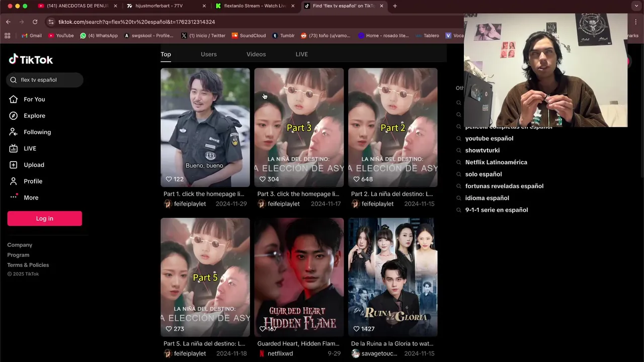Click the netflixwd username
Viewport: 644px width, 362px height.
pos(280,353)
